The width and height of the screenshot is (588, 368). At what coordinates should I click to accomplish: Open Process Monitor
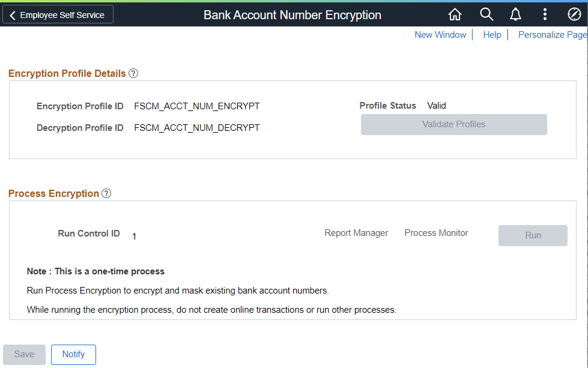[436, 232]
